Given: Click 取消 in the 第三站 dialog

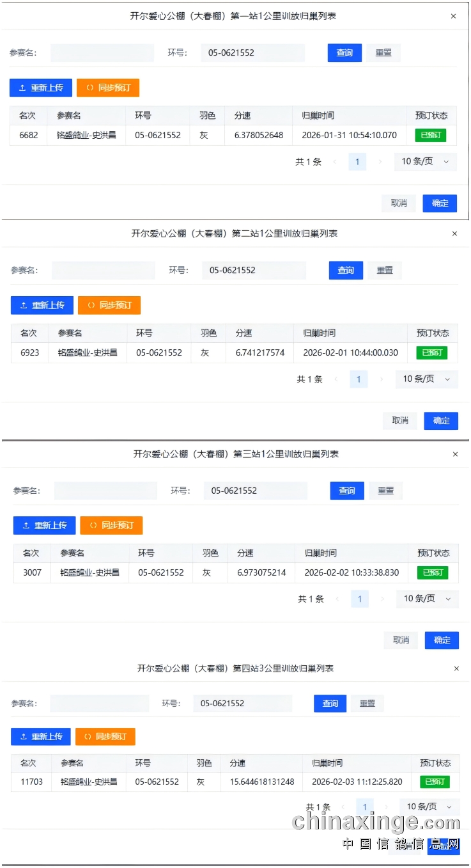Looking at the screenshot, I should pos(401,640).
